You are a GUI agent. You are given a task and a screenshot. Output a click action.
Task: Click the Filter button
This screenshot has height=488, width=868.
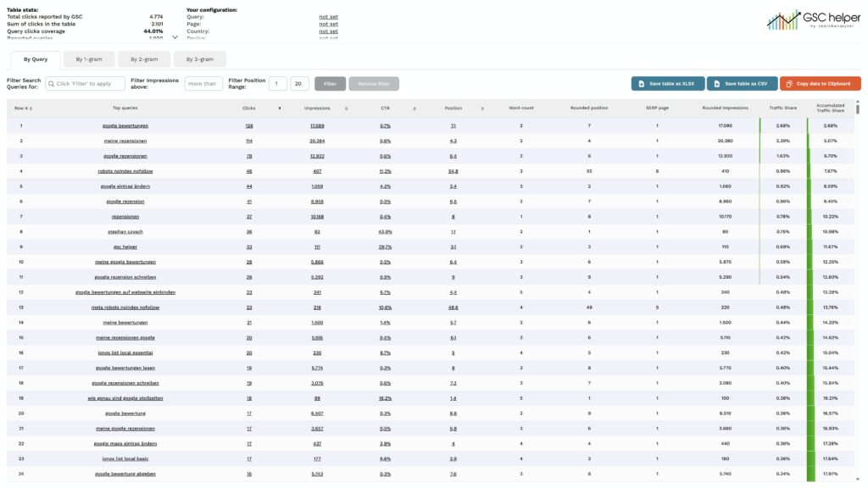(331, 84)
